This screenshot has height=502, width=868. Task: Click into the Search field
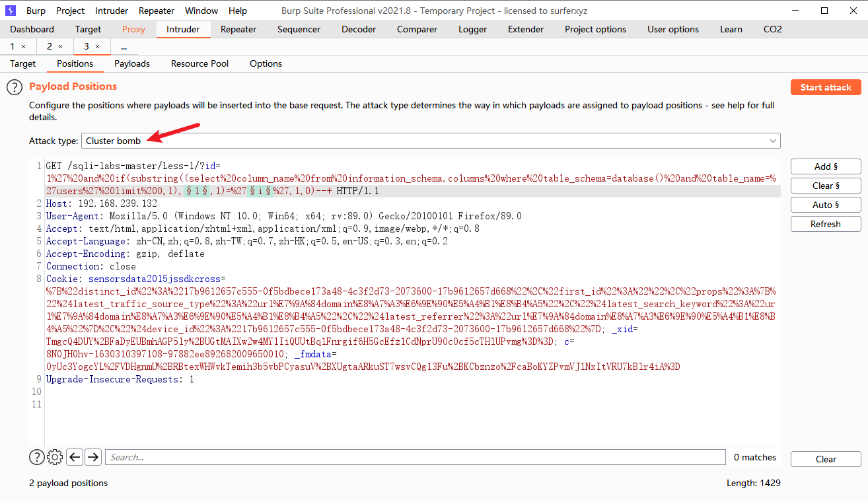pyautogui.click(x=415, y=457)
